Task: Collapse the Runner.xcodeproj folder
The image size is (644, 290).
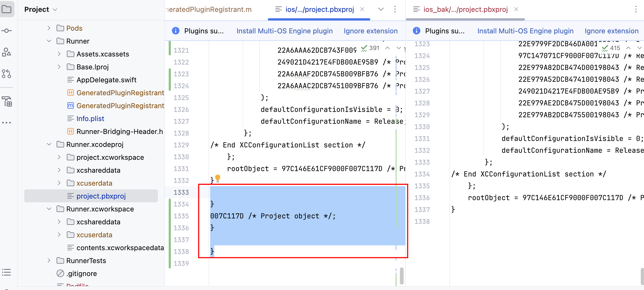Action: [x=49, y=144]
